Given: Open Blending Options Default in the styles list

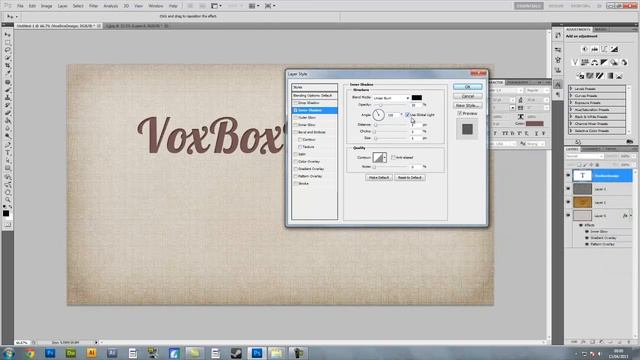Looking at the screenshot, I should (314, 96).
